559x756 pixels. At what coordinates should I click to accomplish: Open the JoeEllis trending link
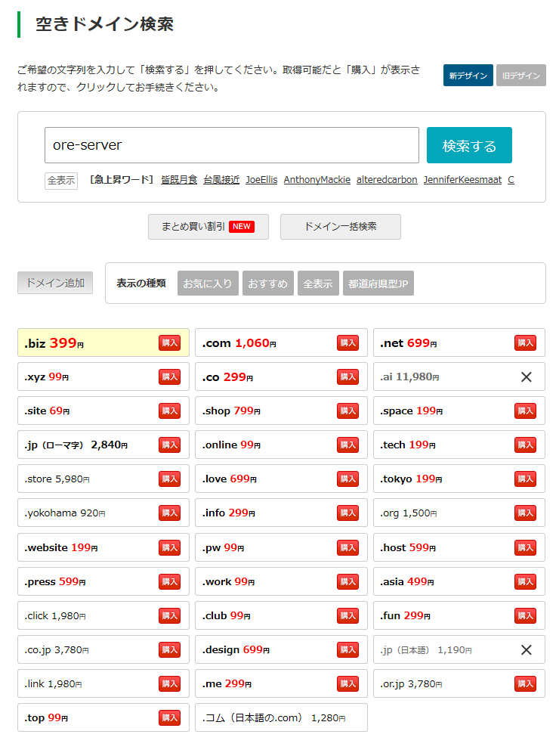[x=261, y=180]
